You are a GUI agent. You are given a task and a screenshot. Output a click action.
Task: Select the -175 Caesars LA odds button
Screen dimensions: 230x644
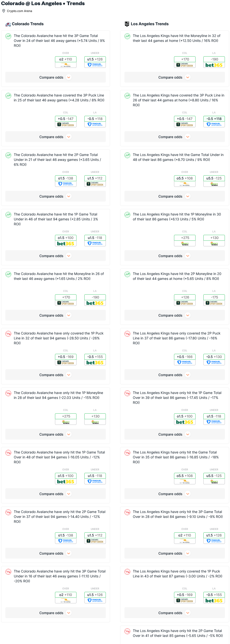214,300
